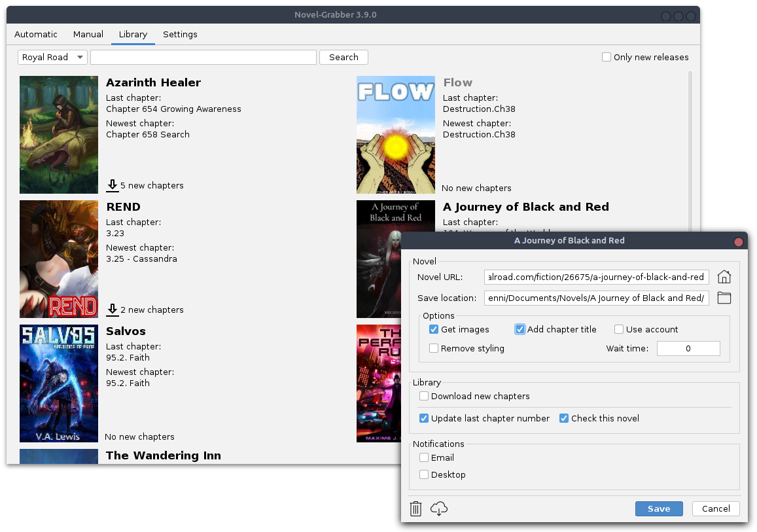Click the Flow novel title

[x=458, y=82]
